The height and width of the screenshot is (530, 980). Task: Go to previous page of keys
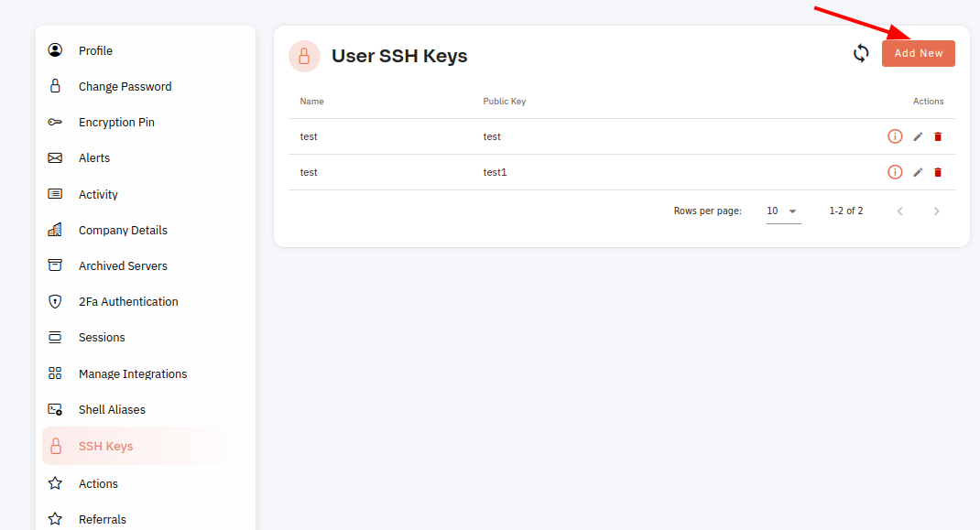point(900,211)
